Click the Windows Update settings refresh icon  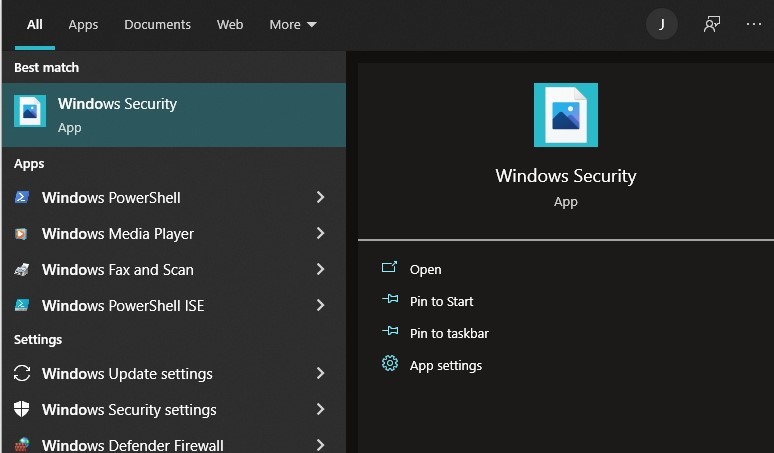[x=22, y=373]
